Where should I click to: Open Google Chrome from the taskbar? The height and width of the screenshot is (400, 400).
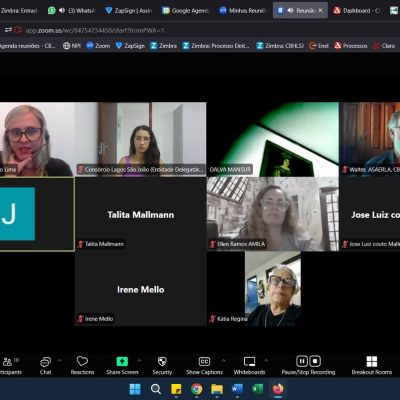click(197, 389)
